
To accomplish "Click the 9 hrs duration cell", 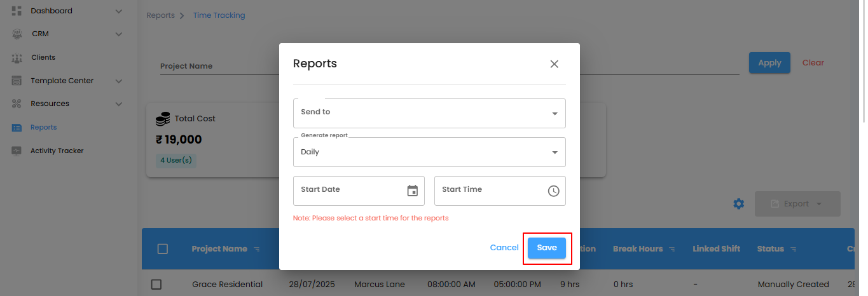I will point(570,285).
